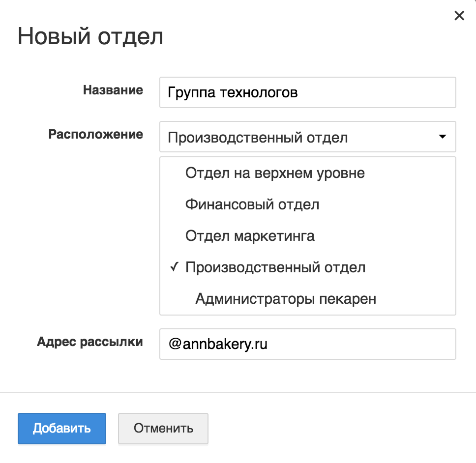Viewport: 476px width, 463px height.
Task: Select Отдел на верхнем уровне option
Action: pos(275,173)
